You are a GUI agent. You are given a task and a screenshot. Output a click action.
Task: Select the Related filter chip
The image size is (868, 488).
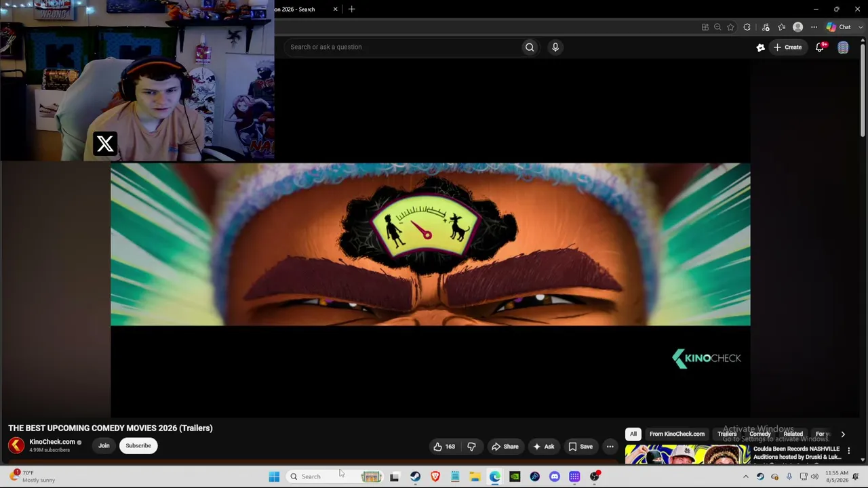(x=793, y=434)
